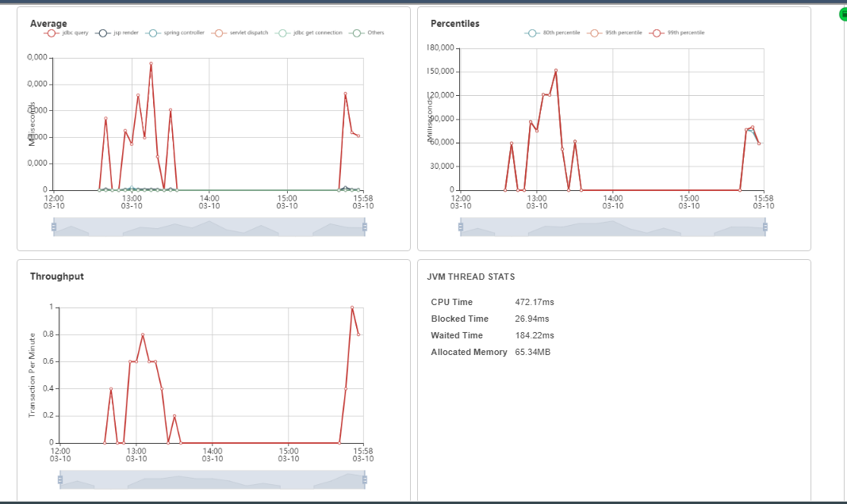
Task: Click right zoom handle of Average chart slider
Action: [x=365, y=227]
